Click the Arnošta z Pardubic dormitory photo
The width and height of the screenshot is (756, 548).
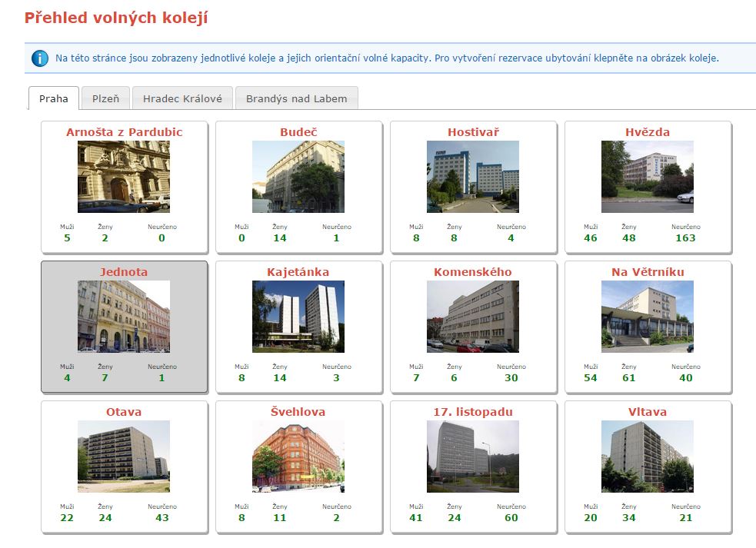(124, 177)
